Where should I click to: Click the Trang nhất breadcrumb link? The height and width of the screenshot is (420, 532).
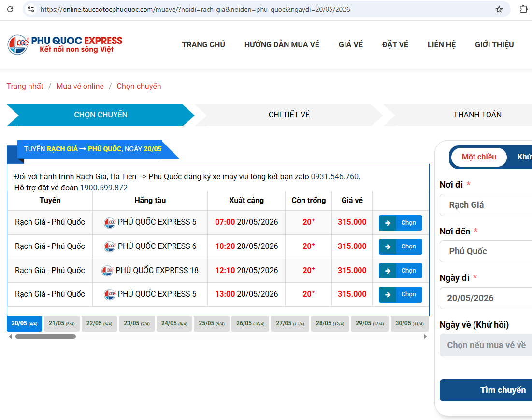pyautogui.click(x=25, y=86)
